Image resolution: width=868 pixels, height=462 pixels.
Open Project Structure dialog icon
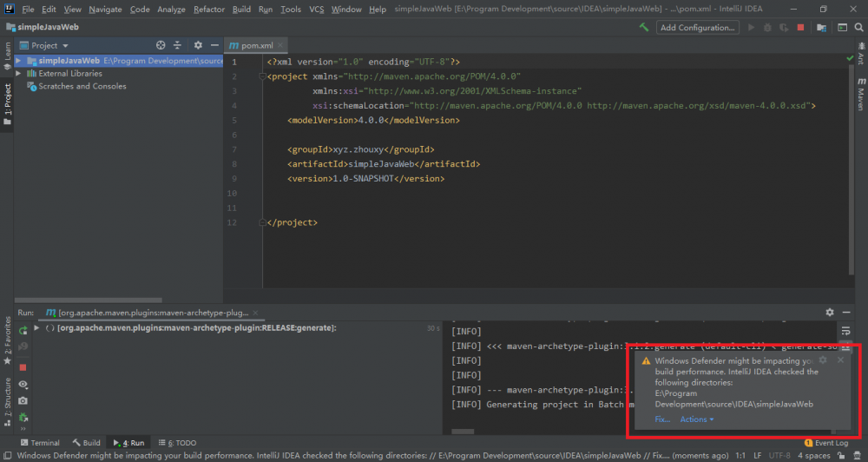821,28
